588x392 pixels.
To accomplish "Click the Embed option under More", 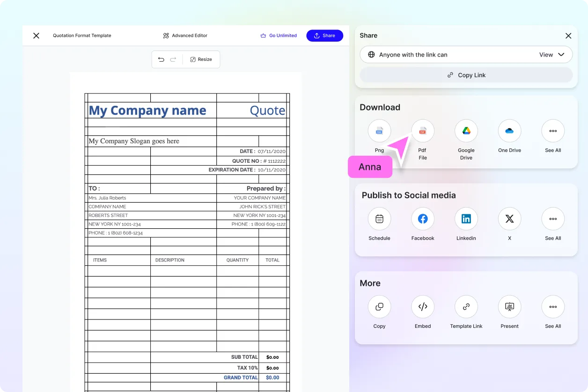I will pos(422,306).
